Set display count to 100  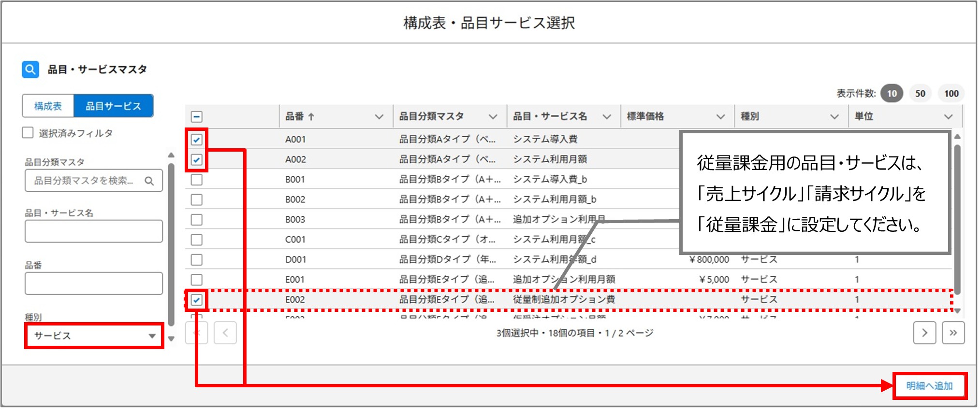point(951,94)
